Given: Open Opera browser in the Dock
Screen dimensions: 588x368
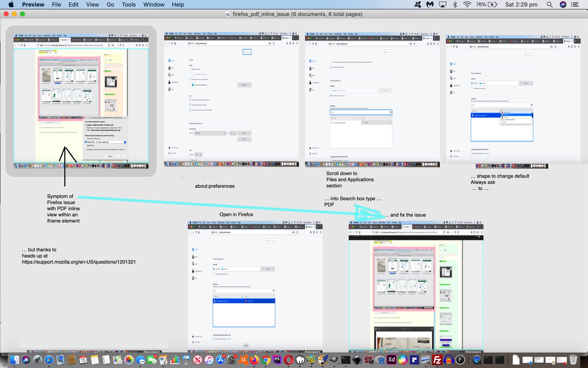Looking at the screenshot, I should coord(289,360).
